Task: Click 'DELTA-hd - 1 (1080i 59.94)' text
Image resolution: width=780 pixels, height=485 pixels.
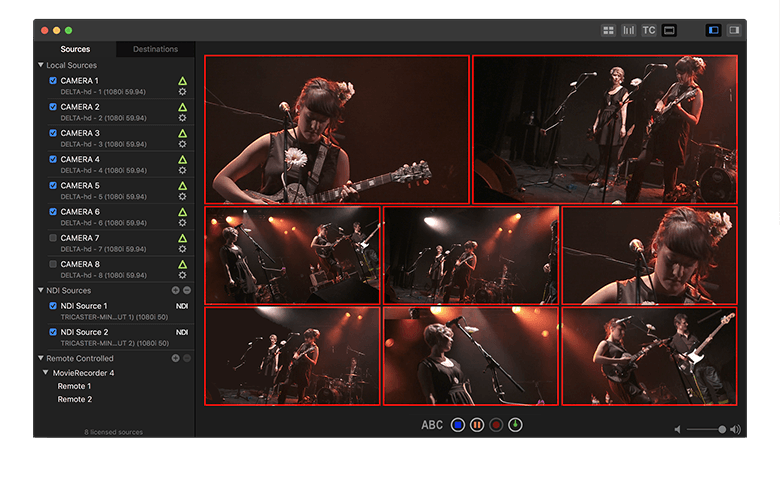Action: [x=103, y=92]
